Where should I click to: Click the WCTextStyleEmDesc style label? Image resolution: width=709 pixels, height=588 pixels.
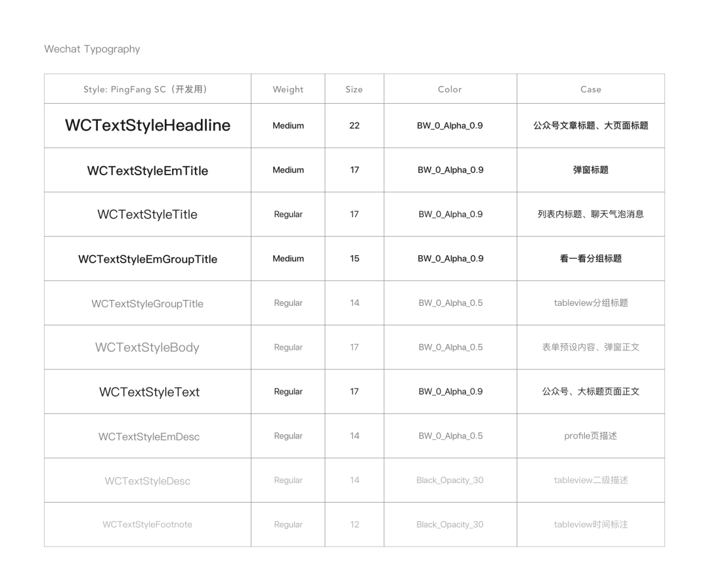tap(149, 436)
